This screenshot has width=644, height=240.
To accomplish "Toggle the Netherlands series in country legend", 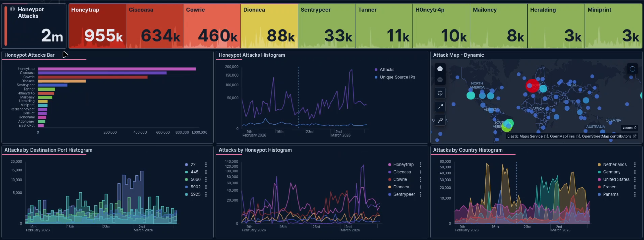I will [x=614, y=164].
